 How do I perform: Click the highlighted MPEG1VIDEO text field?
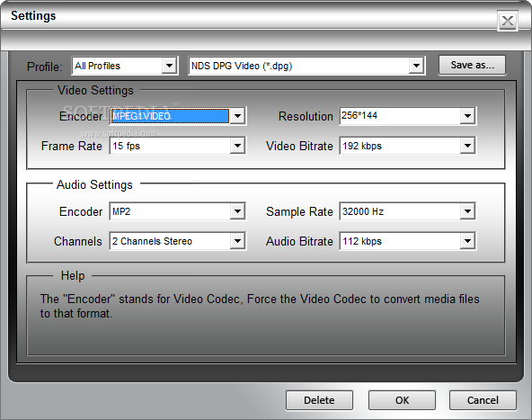click(x=170, y=116)
